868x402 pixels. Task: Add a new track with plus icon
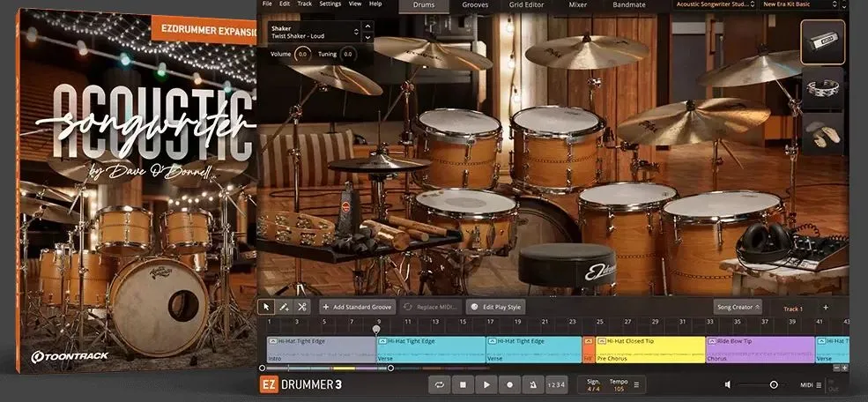point(826,308)
